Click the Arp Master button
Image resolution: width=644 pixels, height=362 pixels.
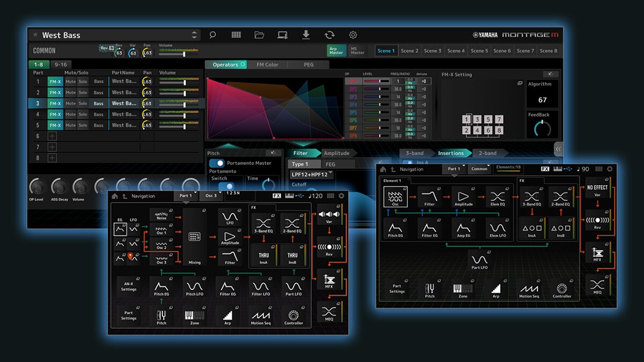point(336,51)
